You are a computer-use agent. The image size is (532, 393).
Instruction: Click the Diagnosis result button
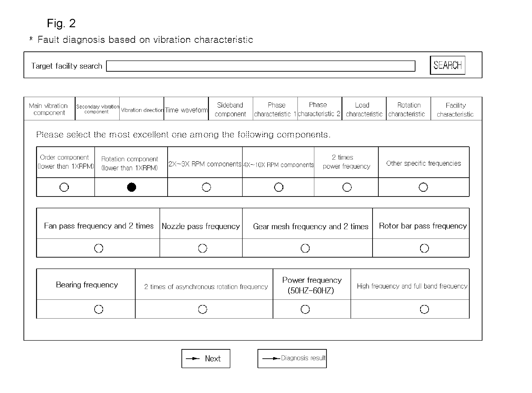click(x=297, y=359)
